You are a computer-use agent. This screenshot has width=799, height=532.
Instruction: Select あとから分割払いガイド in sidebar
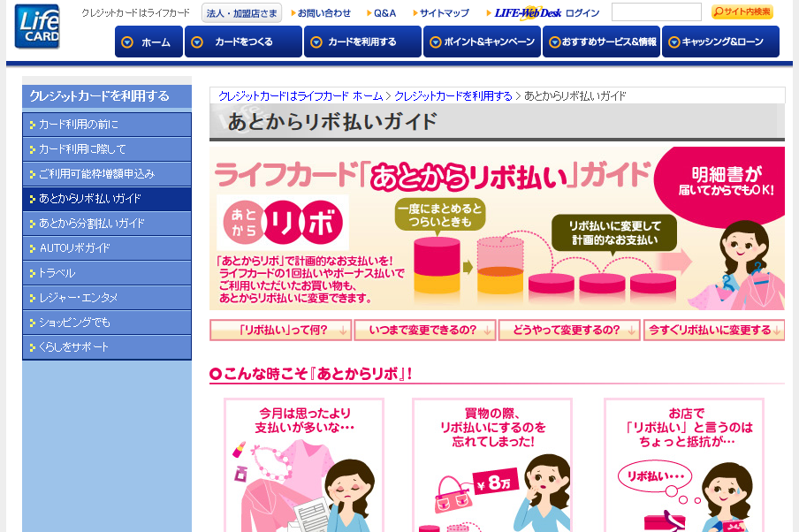pos(107,224)
